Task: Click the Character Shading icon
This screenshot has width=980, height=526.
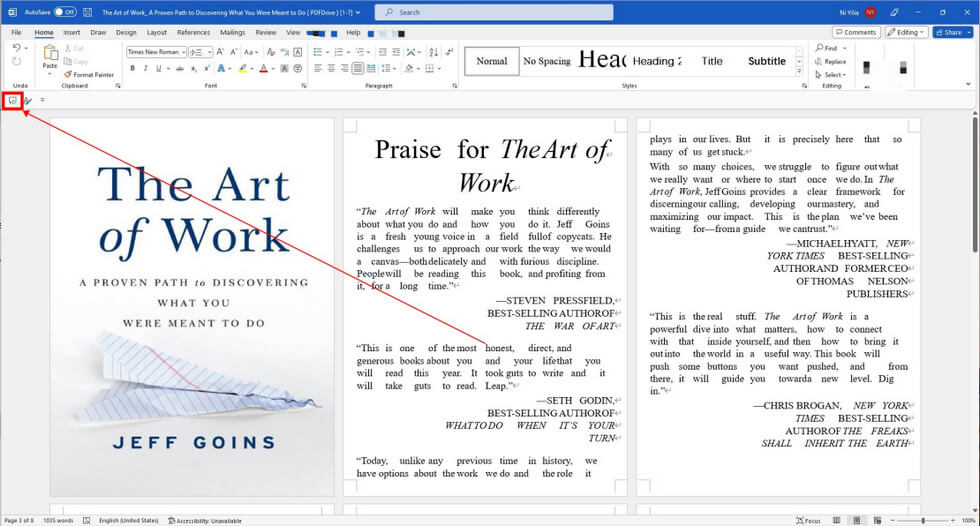Action: (x=284, y=68)
